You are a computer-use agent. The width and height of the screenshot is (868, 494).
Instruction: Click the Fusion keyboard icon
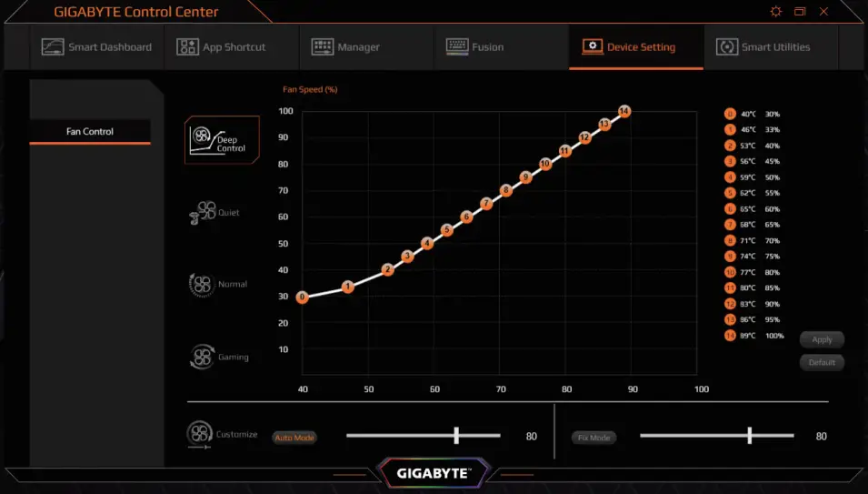point(457,47)
